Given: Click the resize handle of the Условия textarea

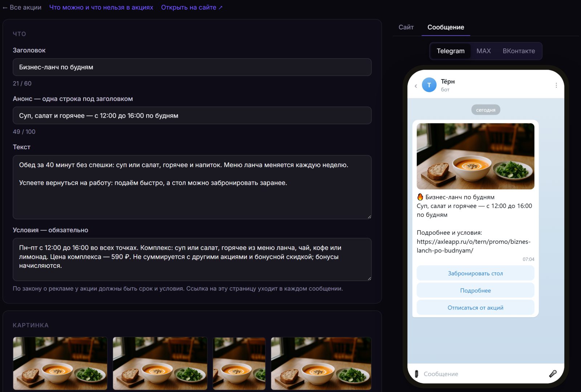Looking at the screenshot, I should (369, 278).
